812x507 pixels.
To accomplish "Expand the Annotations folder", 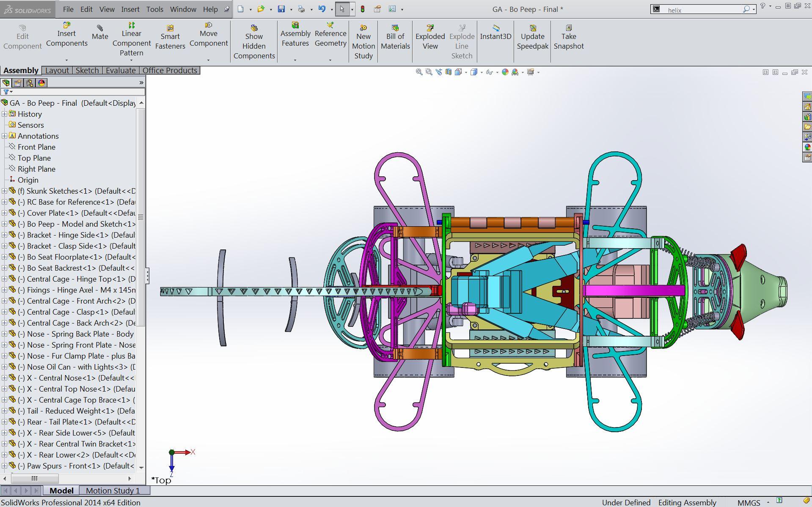I will 4,136.
